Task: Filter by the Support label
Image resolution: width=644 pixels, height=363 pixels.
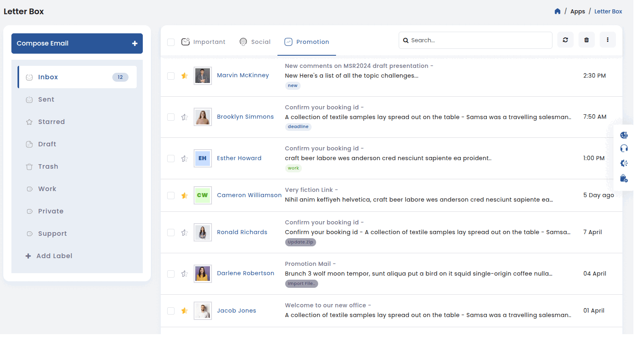Action: pyautogui.click(x=77, y=234)
